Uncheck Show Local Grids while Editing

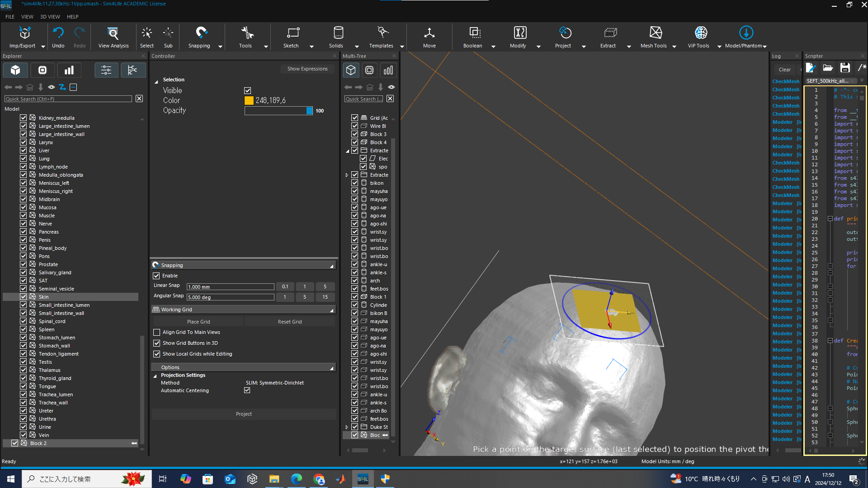tap(156, 354)
